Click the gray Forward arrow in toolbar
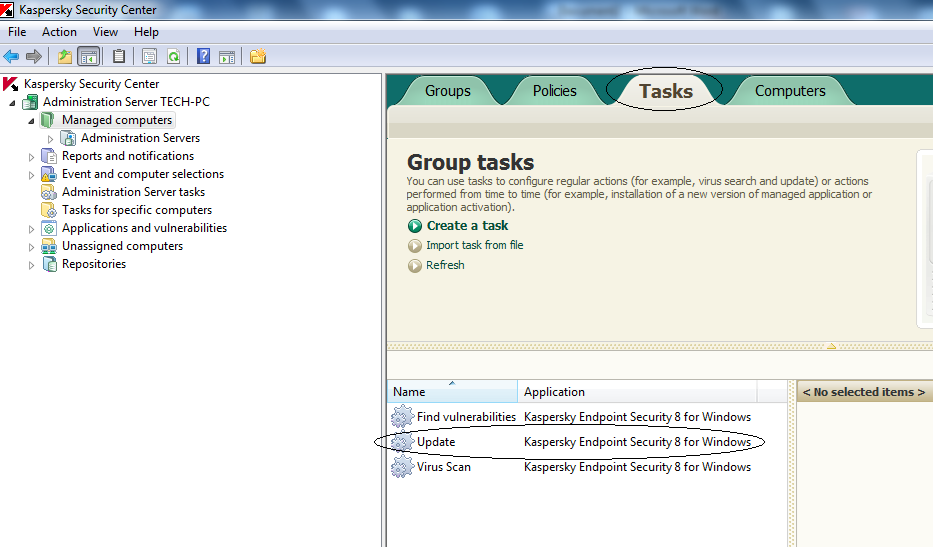 pos(34,57)
